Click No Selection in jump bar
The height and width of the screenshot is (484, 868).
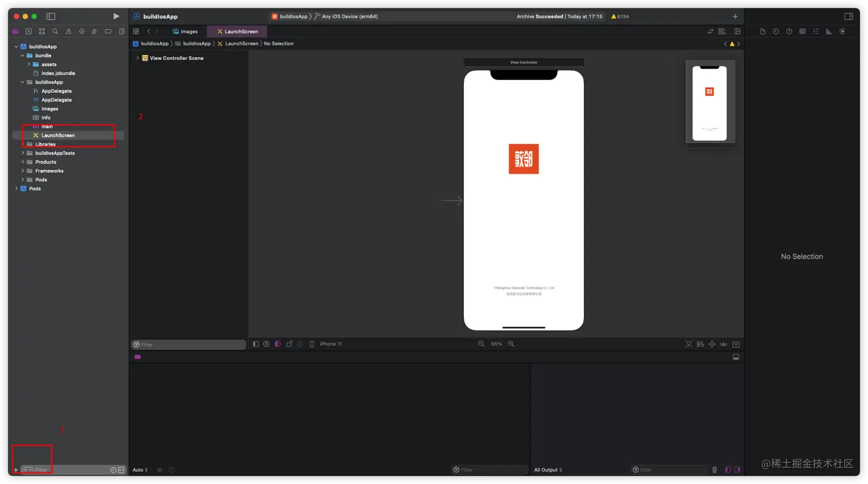click(x=278, y=44)
